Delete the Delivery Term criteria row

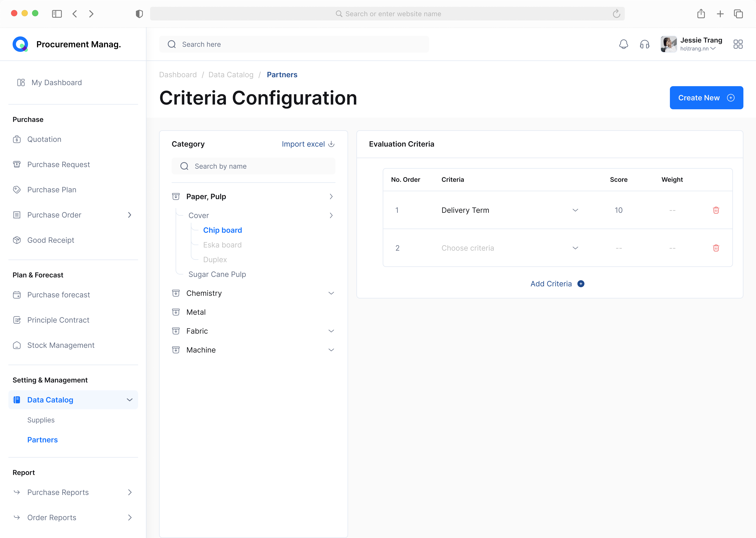(716, 210)
